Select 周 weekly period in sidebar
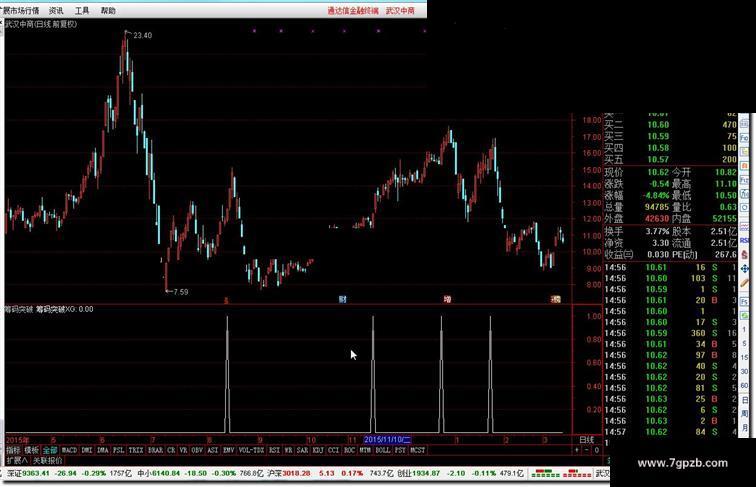The width and height of the screenshot is (756, 487). point(744,414)
